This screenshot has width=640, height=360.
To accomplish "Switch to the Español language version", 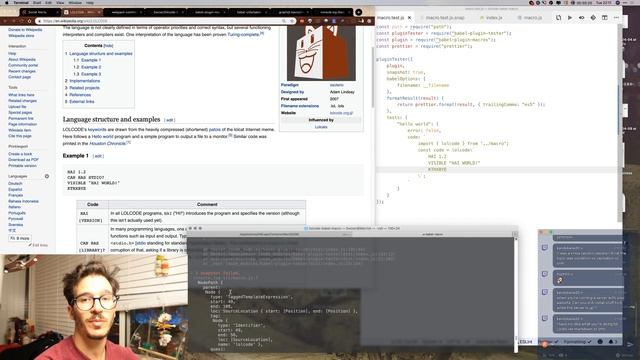I will [x=15, y=189].
